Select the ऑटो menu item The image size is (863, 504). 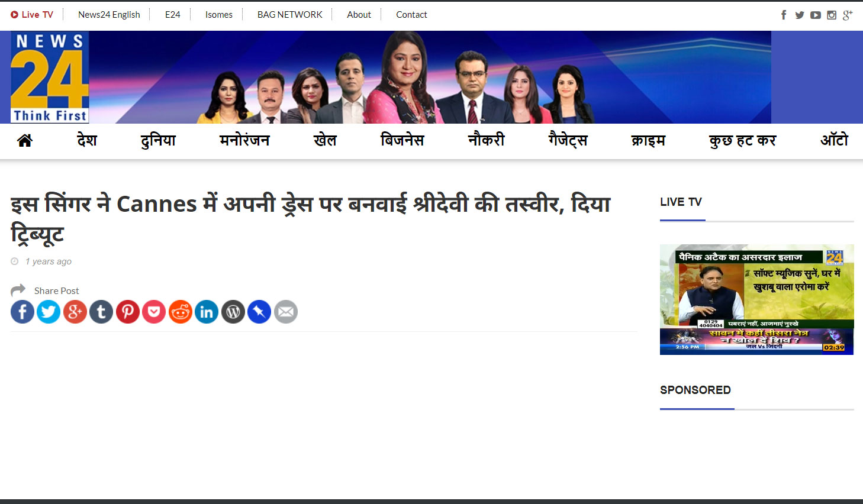tap(835, 140)
